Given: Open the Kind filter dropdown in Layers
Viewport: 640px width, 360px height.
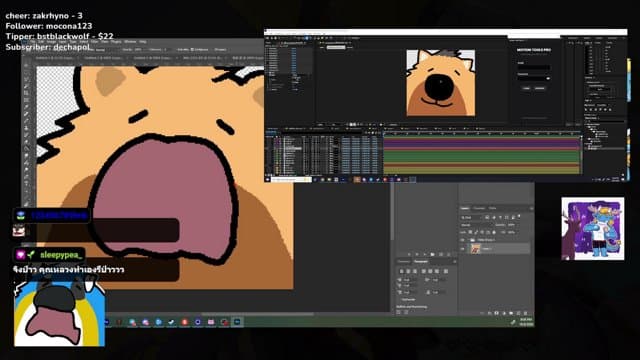Looking at the screenshot, I should point(471,218).
